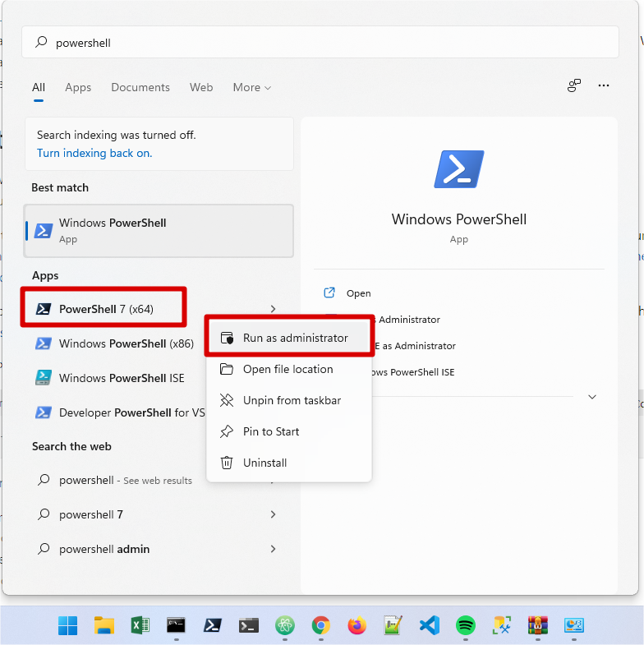The image size is (644, 645).
Task: Open Firefox from taskbar
Action: pos(356,625)
